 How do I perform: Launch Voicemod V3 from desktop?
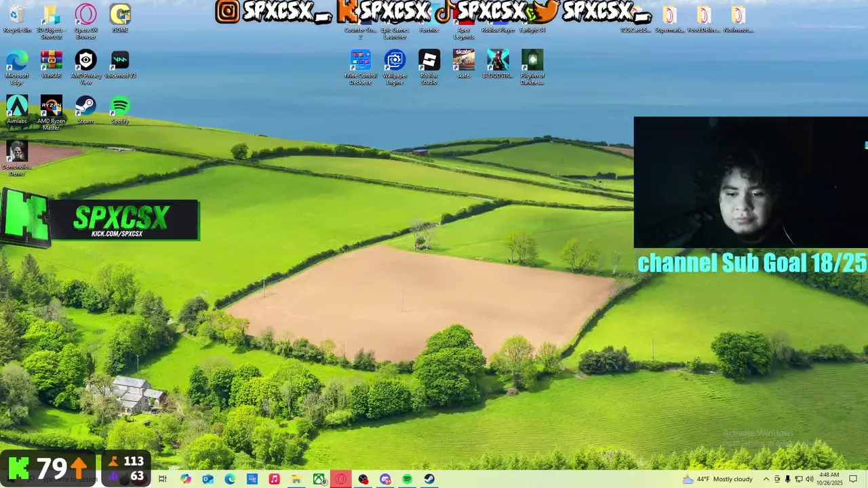coord(120,64)
